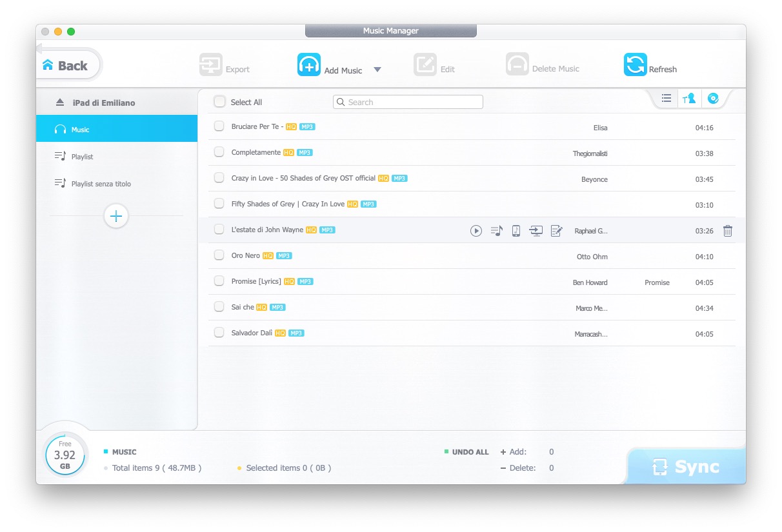Click the Add Music headphone icon

pos(309,65)
